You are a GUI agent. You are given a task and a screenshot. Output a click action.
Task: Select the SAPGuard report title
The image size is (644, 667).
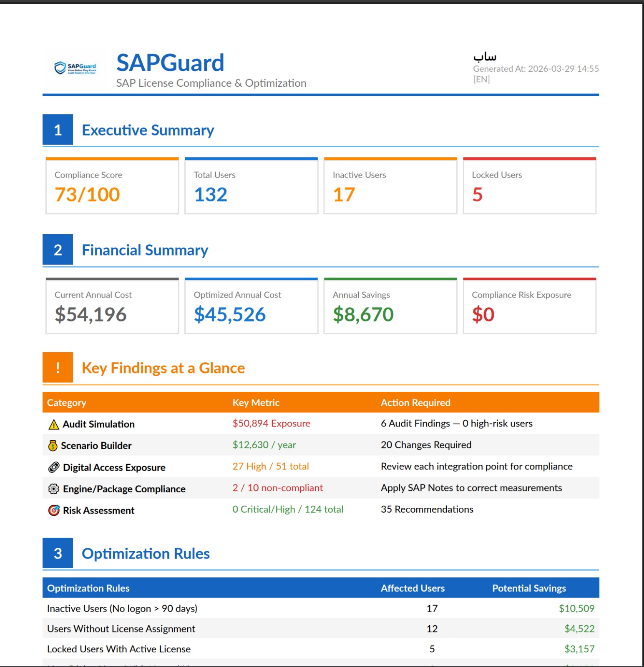click(x=170, y=63)
